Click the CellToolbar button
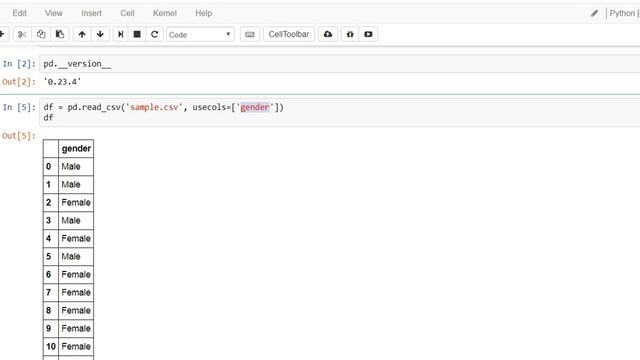Screen dimensions: 640x360 pos(289,34)
